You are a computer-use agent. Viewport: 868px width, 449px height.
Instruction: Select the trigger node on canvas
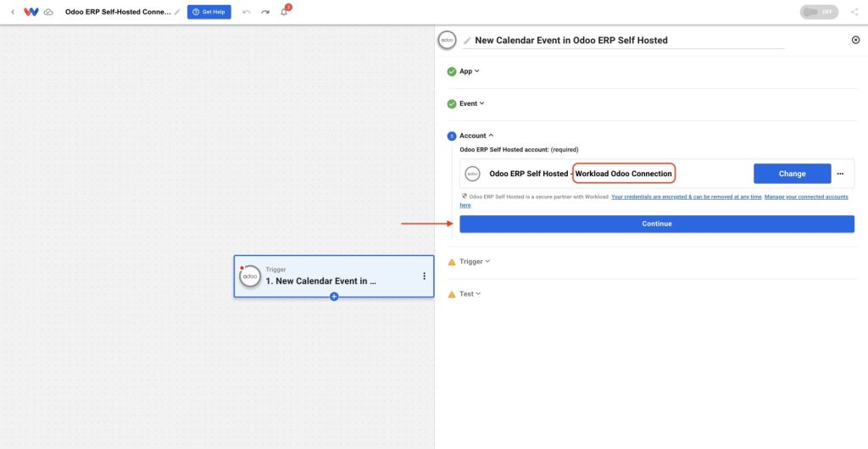pos(334,276)
